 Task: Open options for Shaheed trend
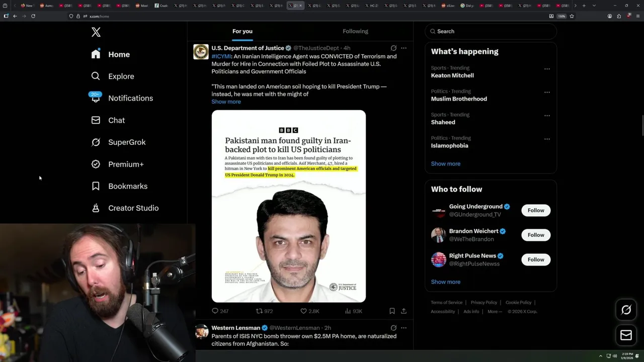[547, 115]
